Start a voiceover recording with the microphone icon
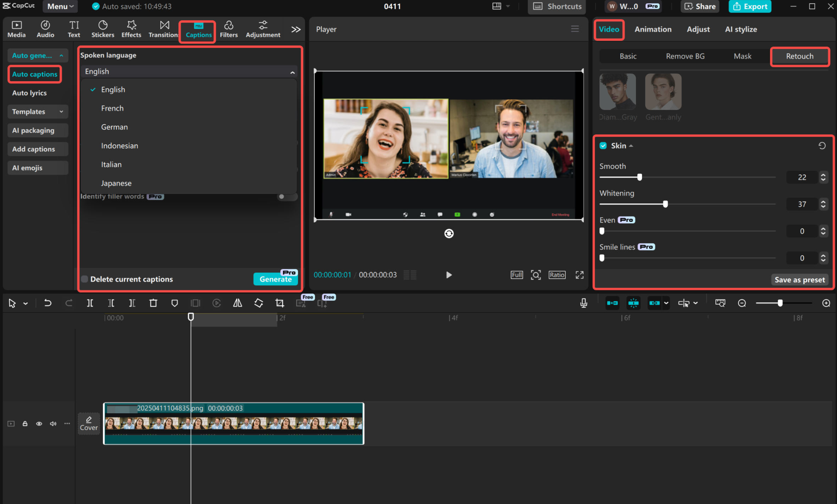Viewport: 837px width, 504px height. pos(583,303)
